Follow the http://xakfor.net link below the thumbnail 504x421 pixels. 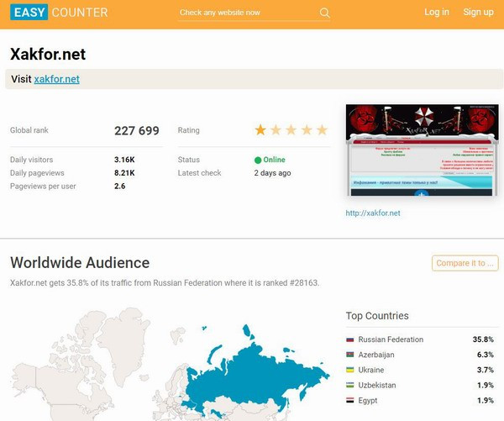pyautogui.click(x=373, y=213)
